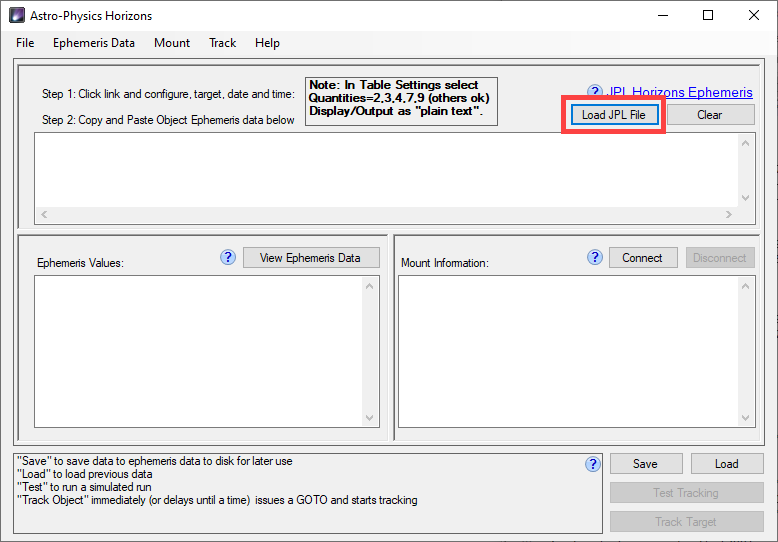Viewport: 778px width, 542px height.
Task: Click down arrow in Mount Information scrollbar
Action: (x=745, y=417)
